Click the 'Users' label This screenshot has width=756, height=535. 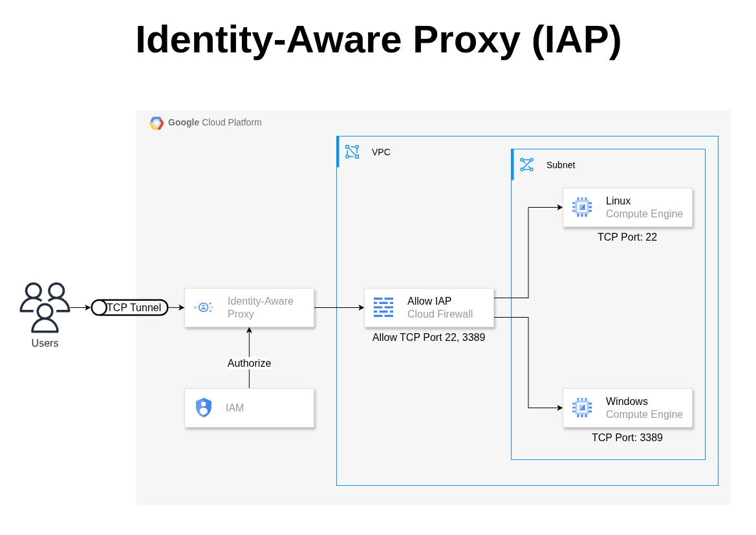click(x=45, y=343)
